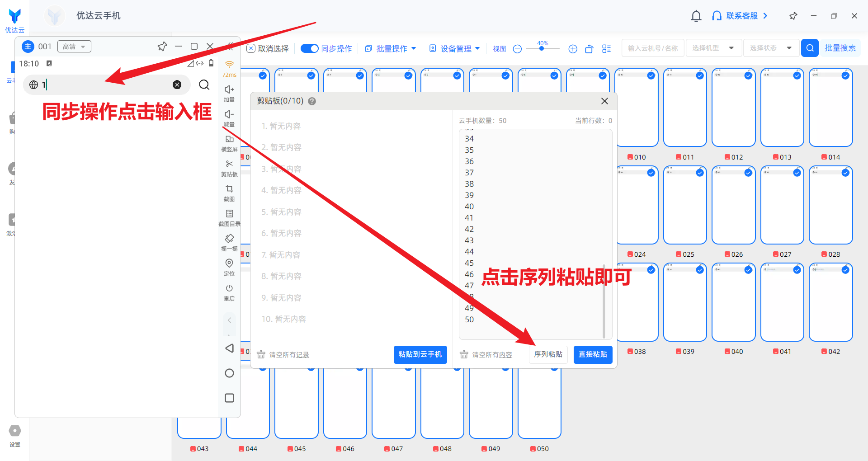Open the HD quality dropdown

coord(74,47)
